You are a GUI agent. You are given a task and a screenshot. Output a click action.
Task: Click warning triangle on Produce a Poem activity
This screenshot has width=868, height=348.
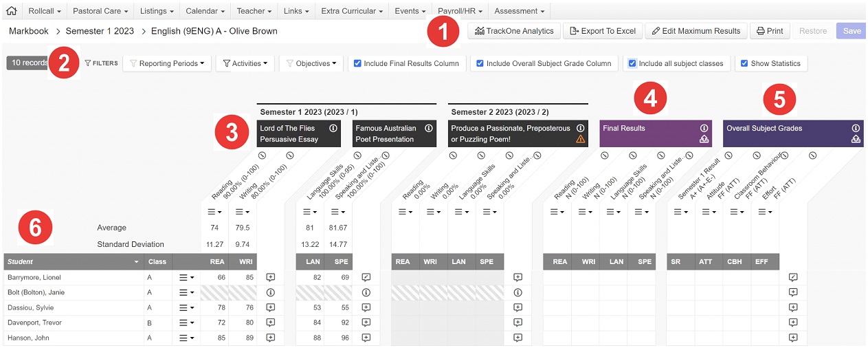point(580,139)
